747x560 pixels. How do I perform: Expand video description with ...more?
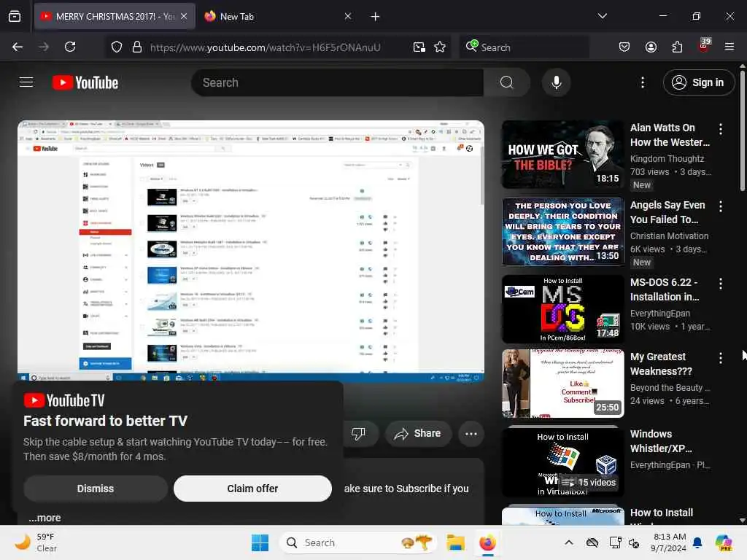44,518
